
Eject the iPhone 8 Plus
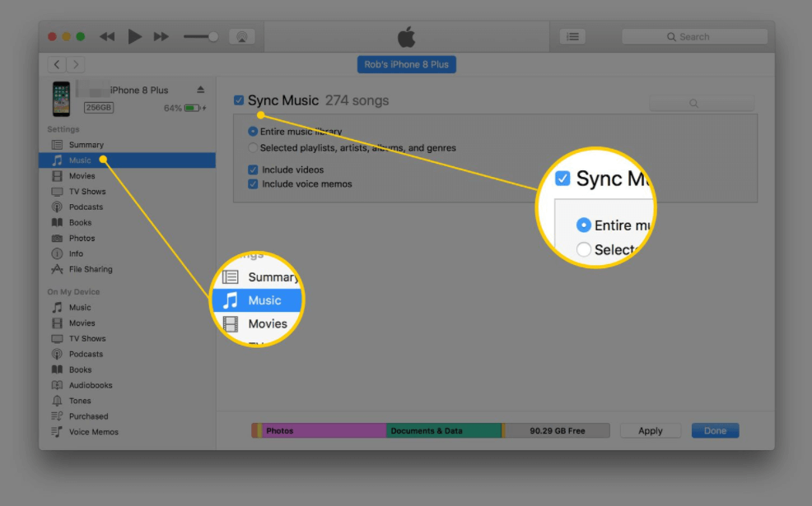click(200, 90)
